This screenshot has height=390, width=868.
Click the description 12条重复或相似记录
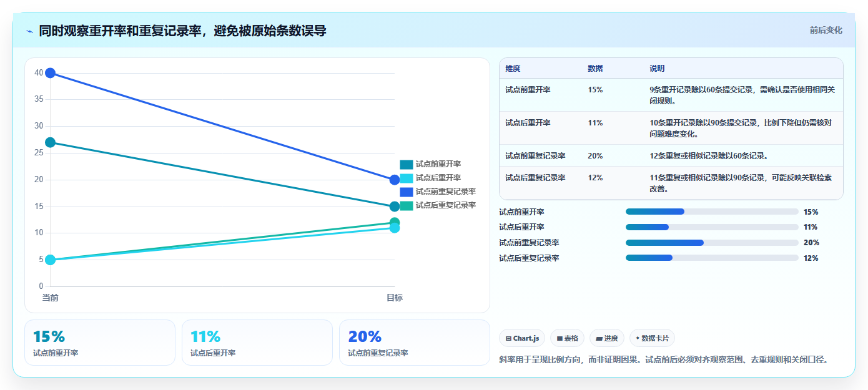click(709, 156)
